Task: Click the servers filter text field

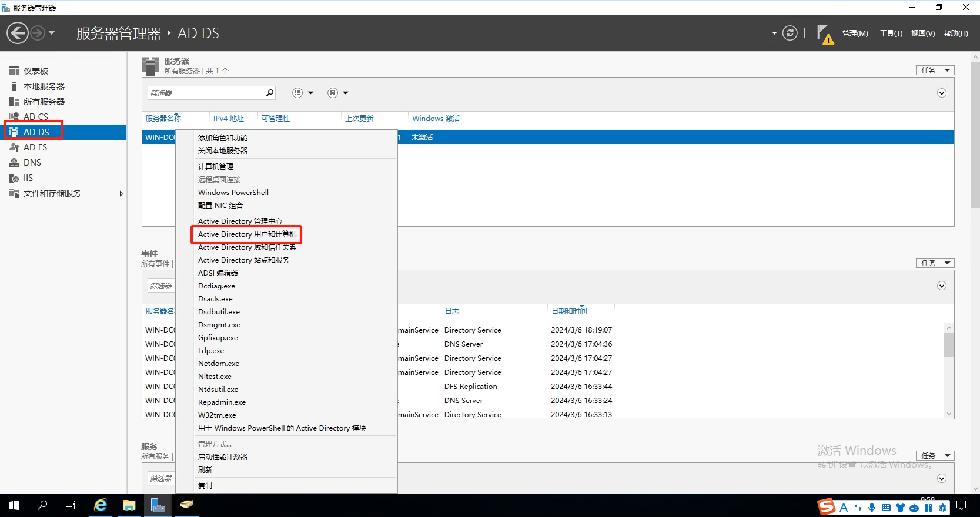Action: coord(206,93)
